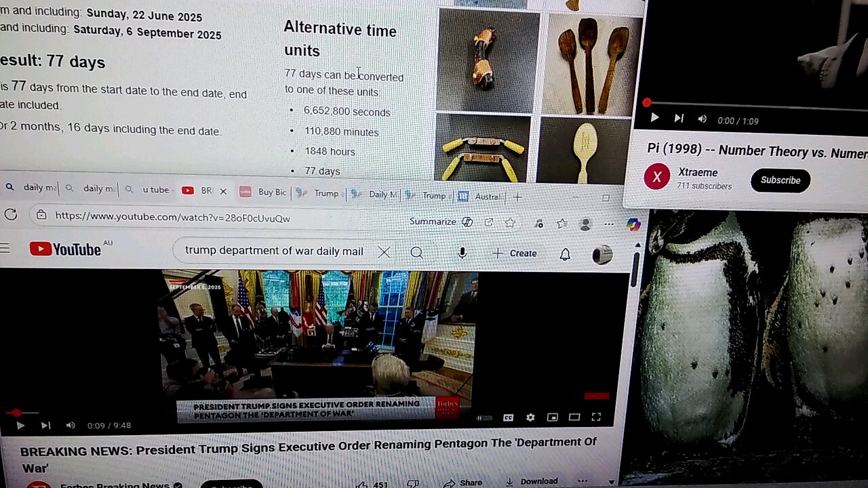Open more actions ellipsis under video
The width and height of the screenshot is (868, 488).
point(583,482)
